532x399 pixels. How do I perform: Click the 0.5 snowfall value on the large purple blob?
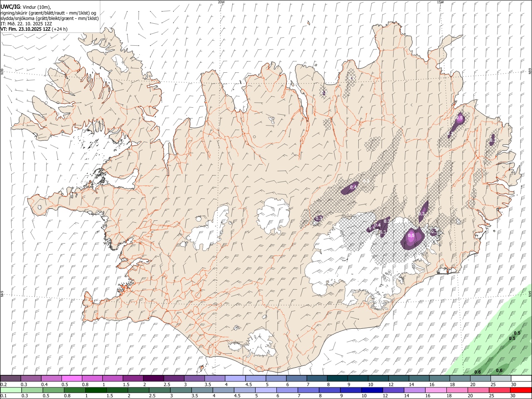411,235
